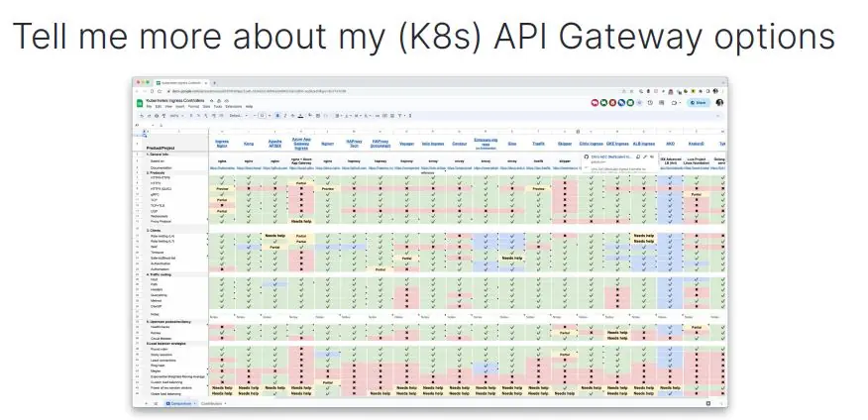Star the Kubernetes Ingress Controllers document

(211, 101)
